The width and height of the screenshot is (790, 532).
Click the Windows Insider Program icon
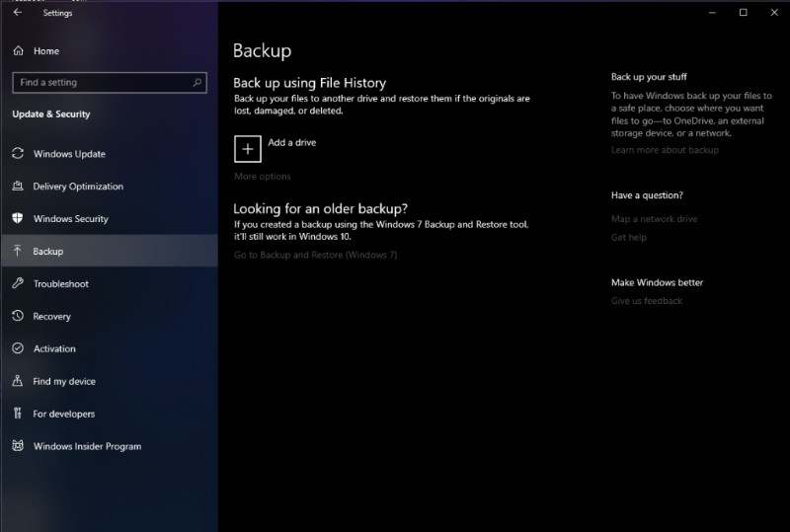click(18, 446)
